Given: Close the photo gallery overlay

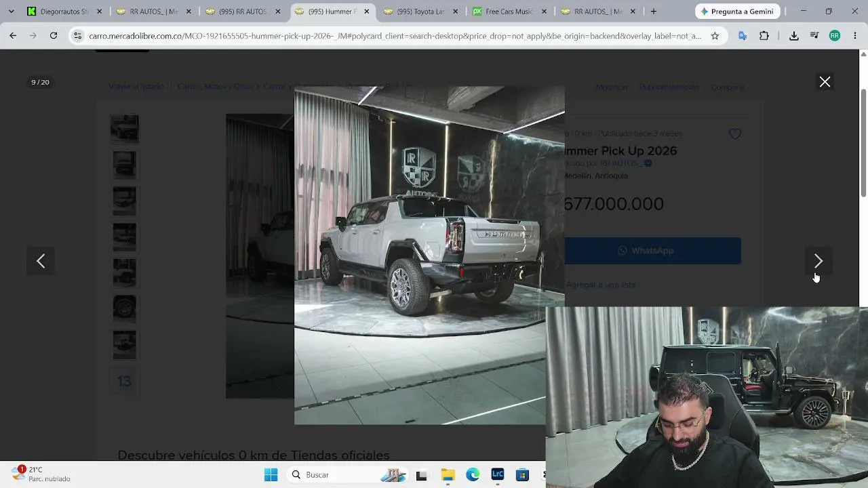Looking at the screenshot, I should pos(825,82).
